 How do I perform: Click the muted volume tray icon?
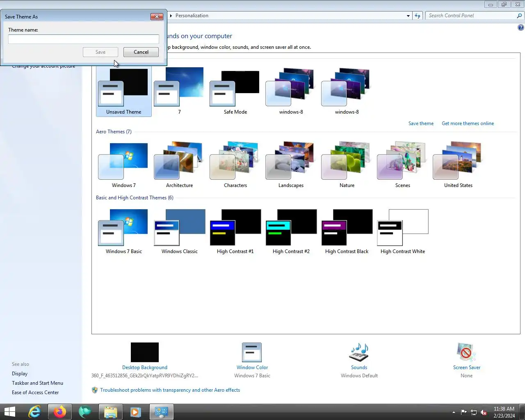coord(484,412)
